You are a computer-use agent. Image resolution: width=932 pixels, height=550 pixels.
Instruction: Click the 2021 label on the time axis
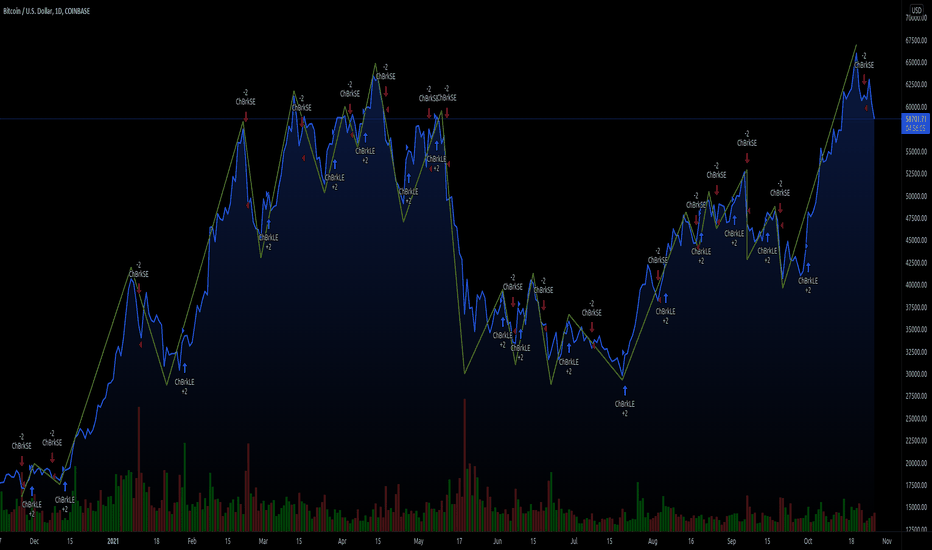tap(113, 541)
